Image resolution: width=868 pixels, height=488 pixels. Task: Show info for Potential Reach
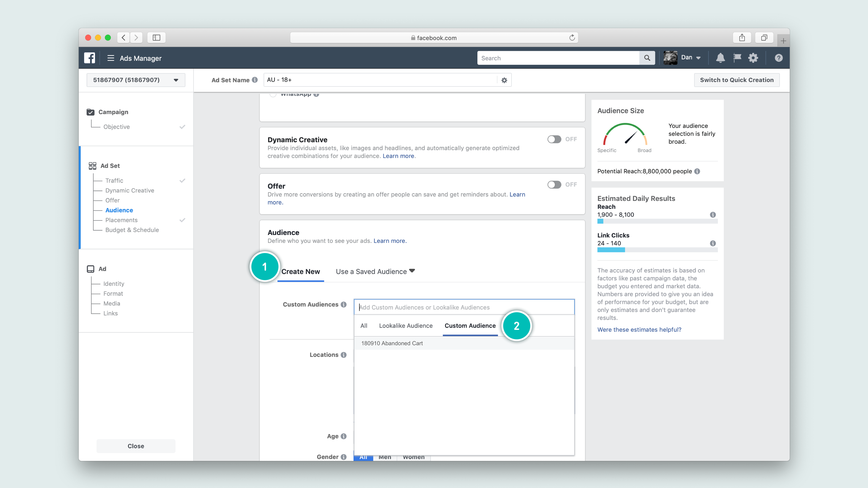[x=697, y=171]
